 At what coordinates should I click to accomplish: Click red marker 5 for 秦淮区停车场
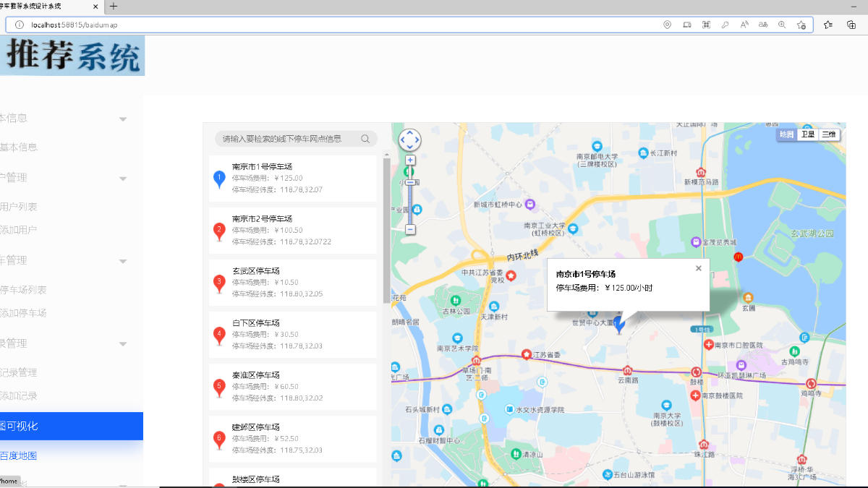point(220,388)
